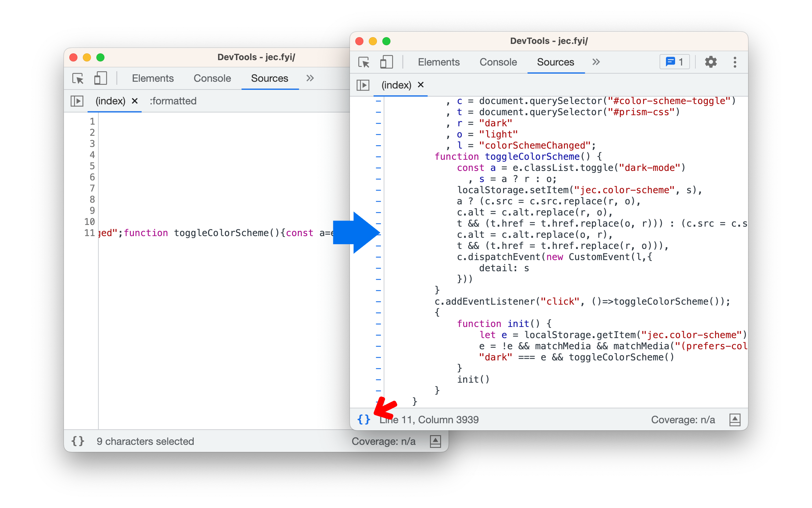Switch to the Console tab
Image resolution: width=812 pixels, height=508 pixels.
pos(499,61)
